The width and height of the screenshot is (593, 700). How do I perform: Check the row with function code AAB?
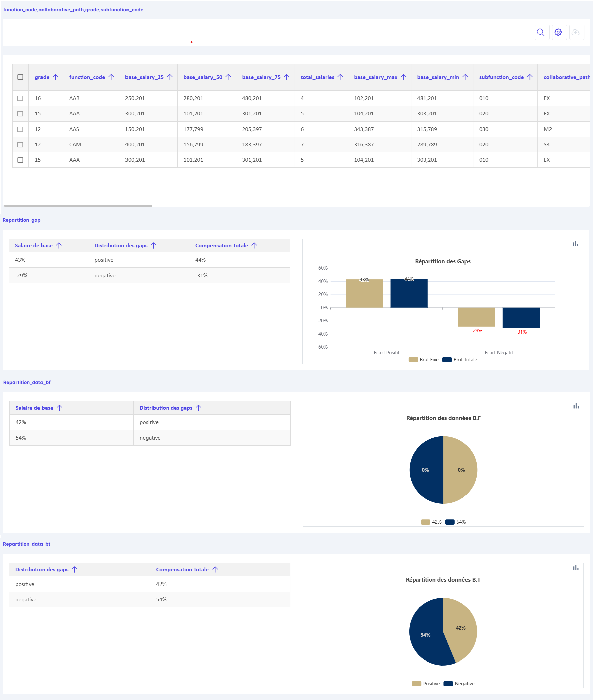20,98
